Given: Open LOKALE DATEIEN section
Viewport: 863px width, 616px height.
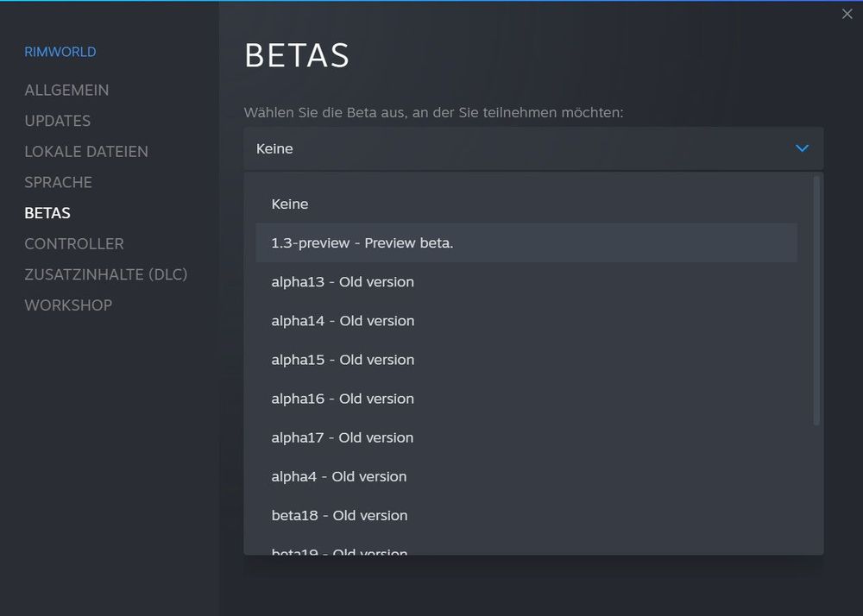Looking at the screenshot, I should pos(86,152).
